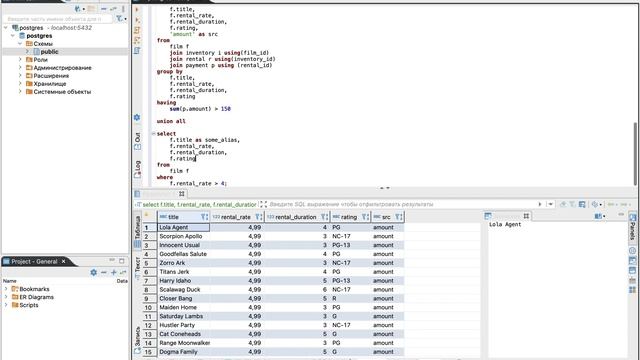Switch results to the Запись view

(x=138, y=340)
